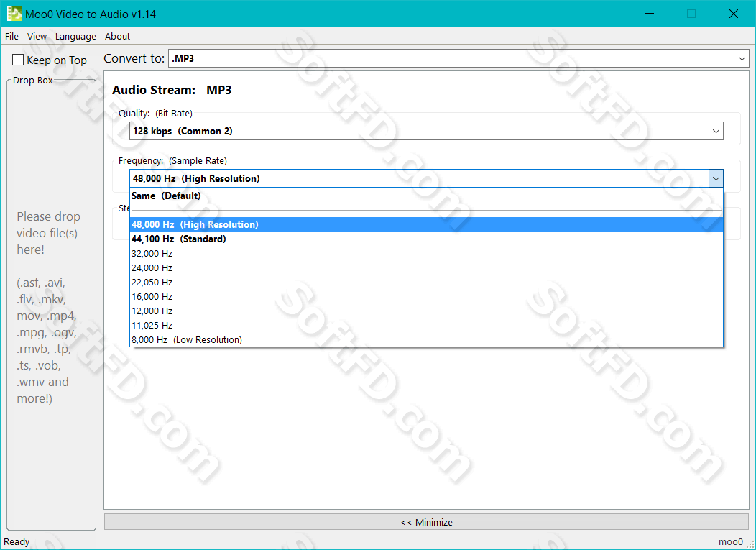Viewport: 756px width, 550px height.
Task: Open the Language menu
Action: click(75, 37)
